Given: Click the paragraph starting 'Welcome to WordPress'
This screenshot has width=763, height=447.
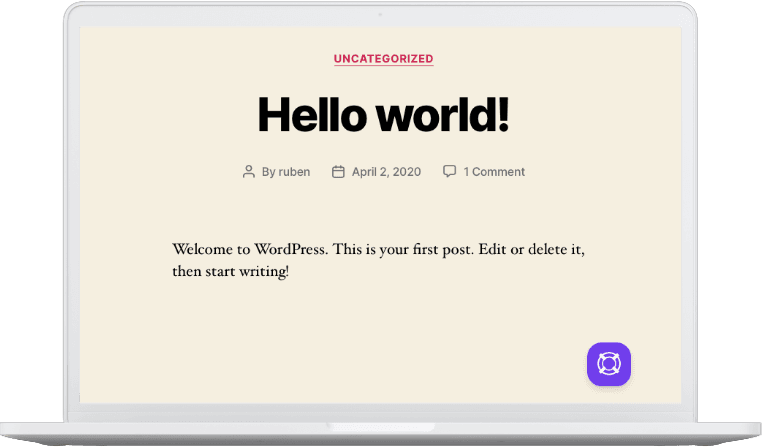Looking at the screenshot, I should [379, 260].
